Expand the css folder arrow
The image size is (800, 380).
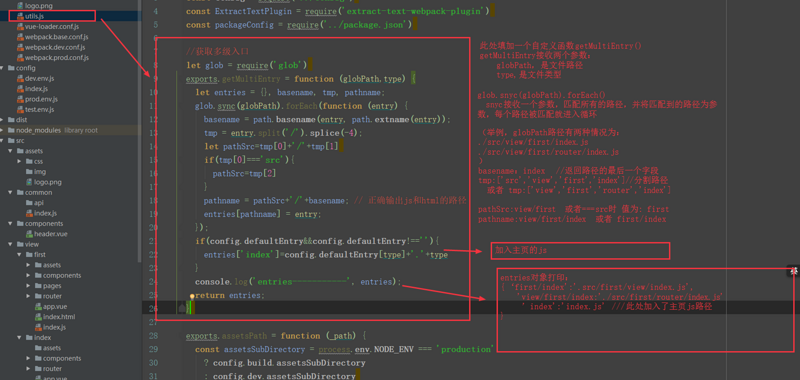[x=20, y=161]
